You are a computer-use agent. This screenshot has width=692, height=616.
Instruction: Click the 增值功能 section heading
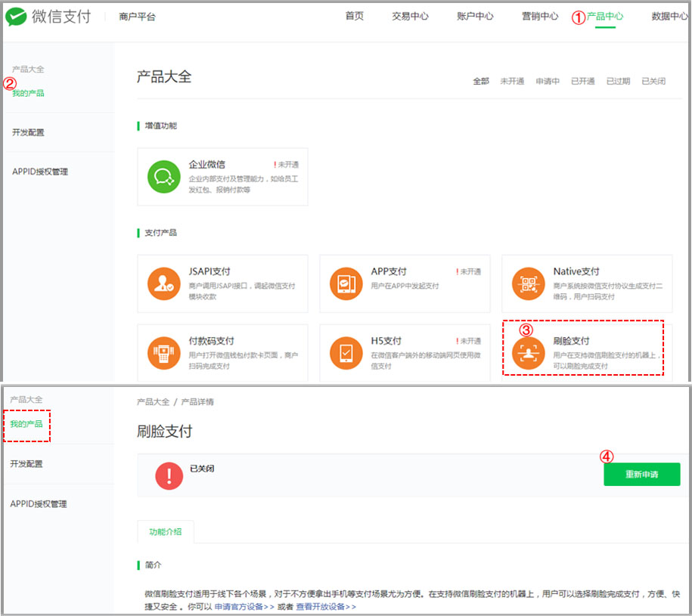point(160,126)
